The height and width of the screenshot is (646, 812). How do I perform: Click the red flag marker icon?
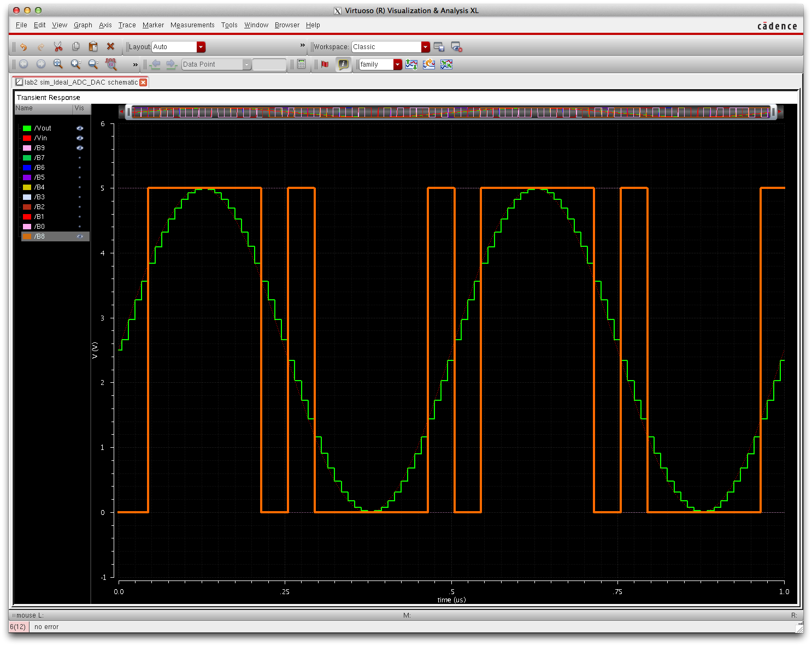[x=325, y=64]
